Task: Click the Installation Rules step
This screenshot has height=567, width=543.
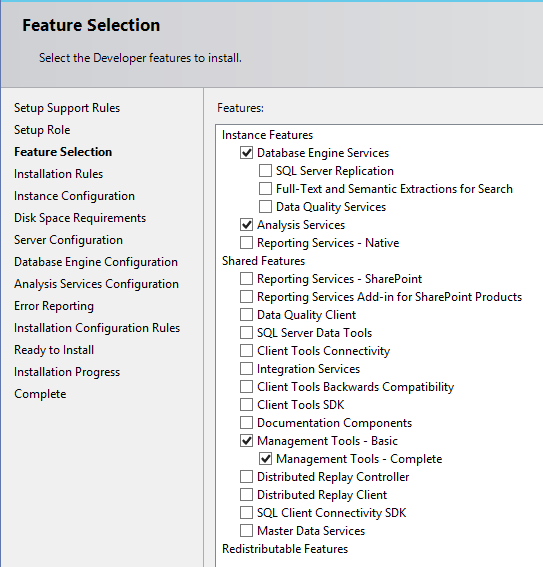Action: tap(59, 174)
